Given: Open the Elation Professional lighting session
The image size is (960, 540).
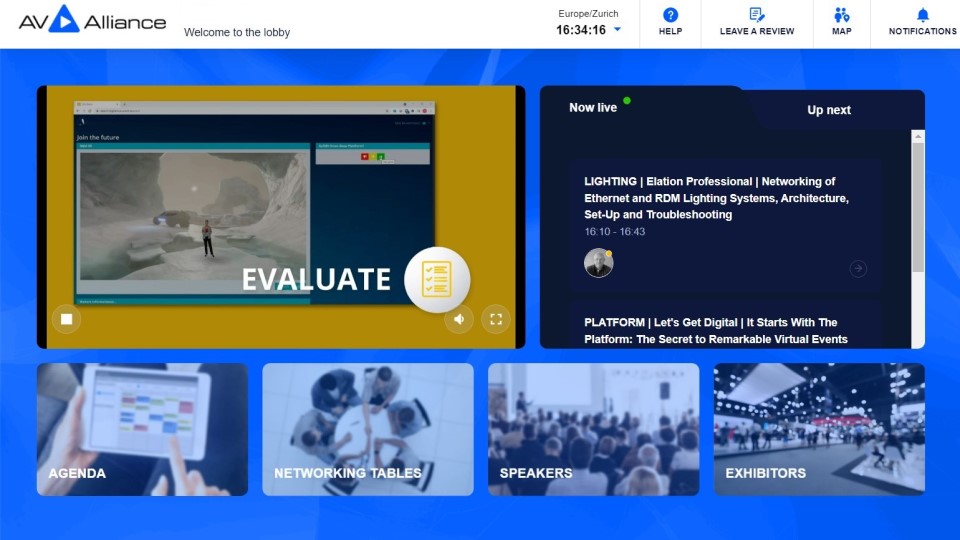Looking at the screenshot, I should (726, 225).
